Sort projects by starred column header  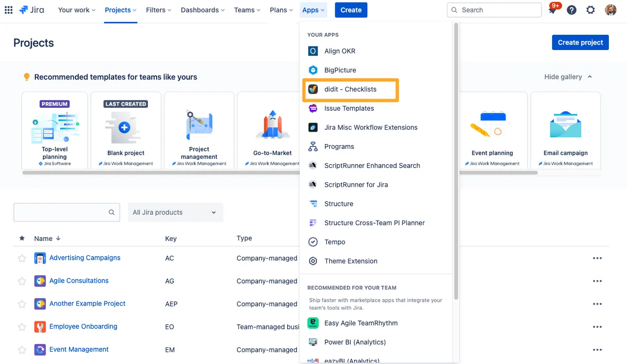[22, 238]
